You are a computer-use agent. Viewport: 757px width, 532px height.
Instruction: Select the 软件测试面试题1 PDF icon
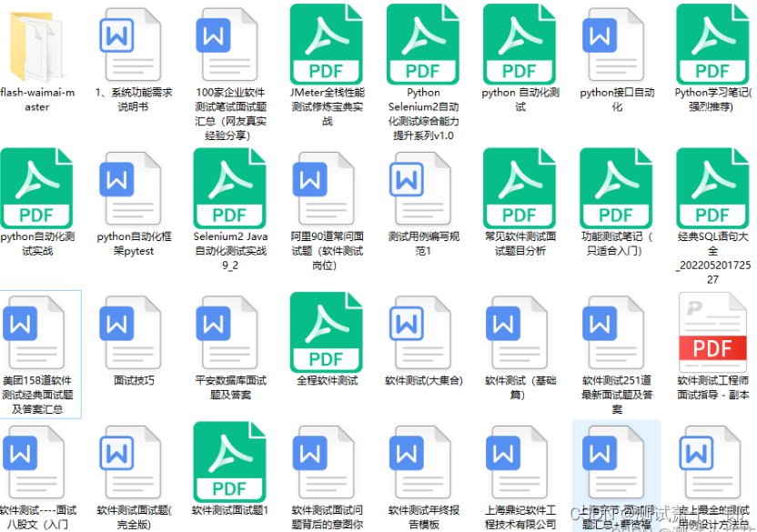(230, 462)
